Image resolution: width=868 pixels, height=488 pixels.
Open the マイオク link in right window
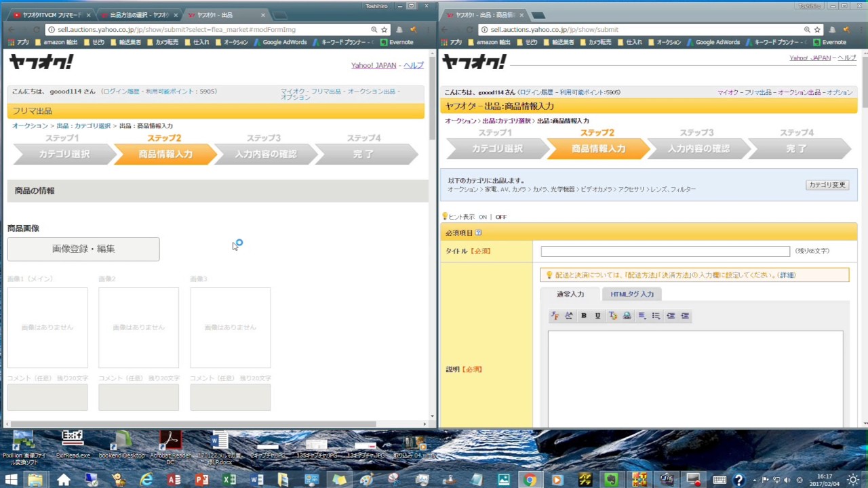pyautogui.click(x=728, y=92)
